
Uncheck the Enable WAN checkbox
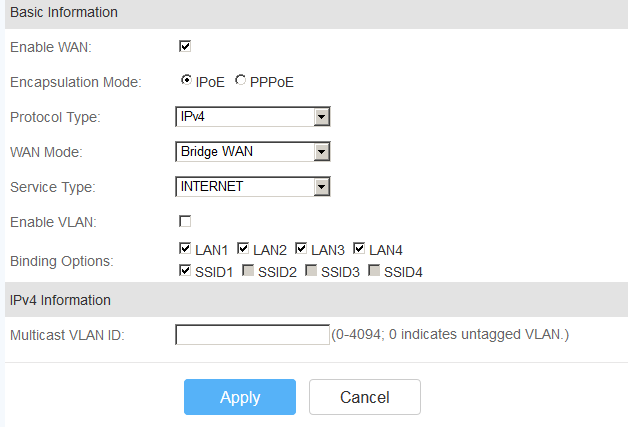pyautogui.click(x=185, y=46)
